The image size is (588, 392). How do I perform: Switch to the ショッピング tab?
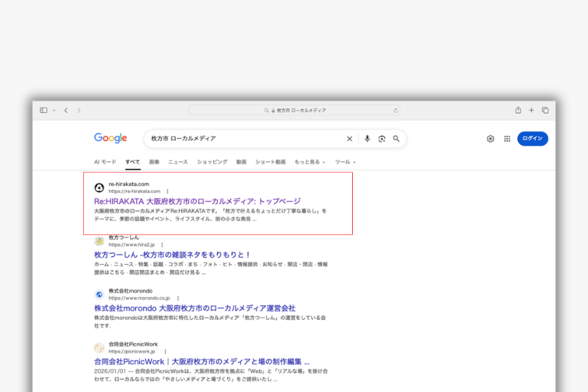click(212, 162)
